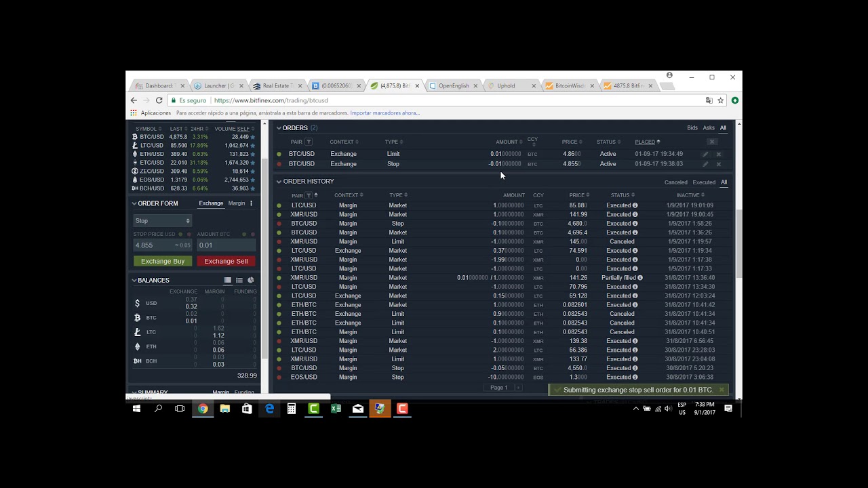Open the Order Form three-dot options menu

(251, 203)
